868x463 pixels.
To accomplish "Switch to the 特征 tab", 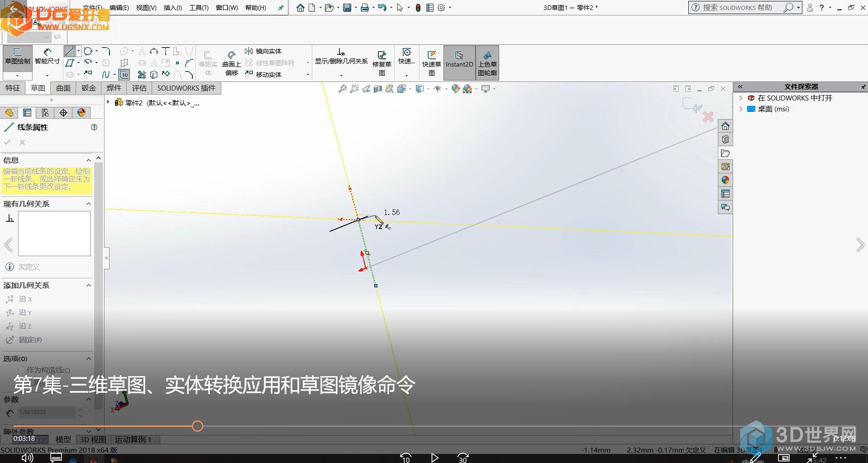I will pyautogui.click(x=13, y=88).
